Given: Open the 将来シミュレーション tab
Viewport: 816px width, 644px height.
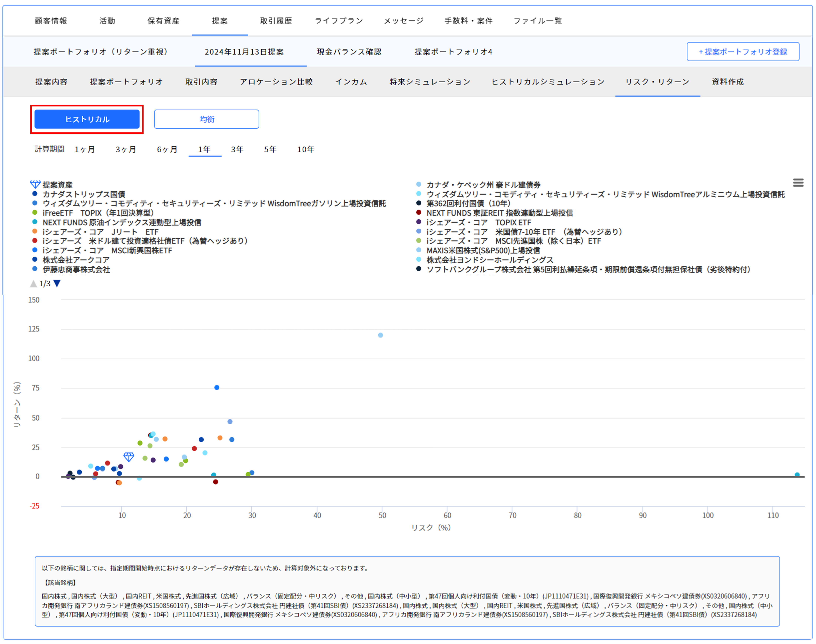Looking at the screenshot, I should (430, 82).
